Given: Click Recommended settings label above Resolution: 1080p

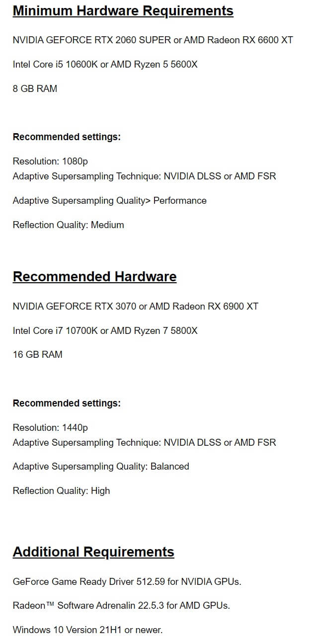Looking at the screenshot, I should (x=67, y=137).
